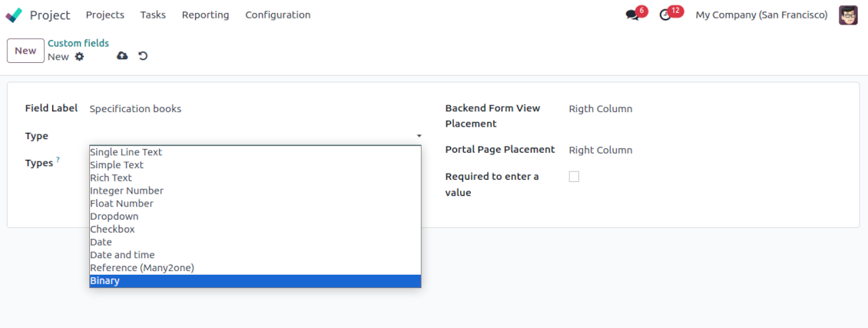Image resolution: width=868 pixels, height=328 pixels.
Task: Open the Reporting menu
Action: click(205, 15)
